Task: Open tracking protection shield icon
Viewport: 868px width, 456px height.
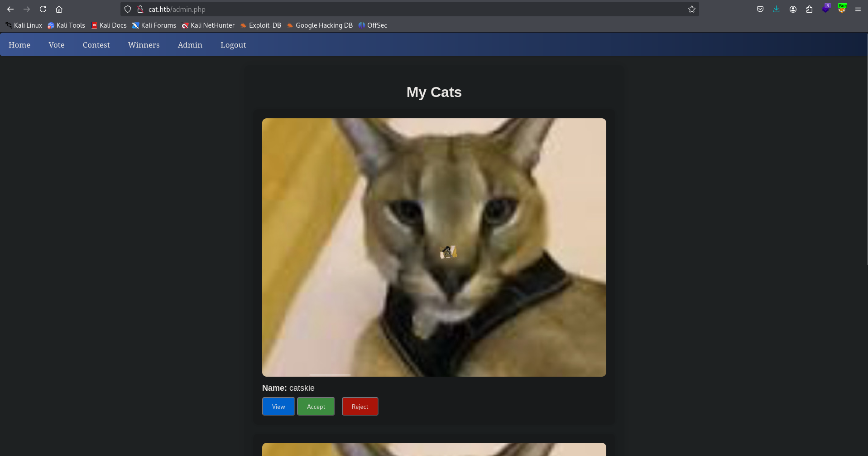Action: (x=128, y=9)
